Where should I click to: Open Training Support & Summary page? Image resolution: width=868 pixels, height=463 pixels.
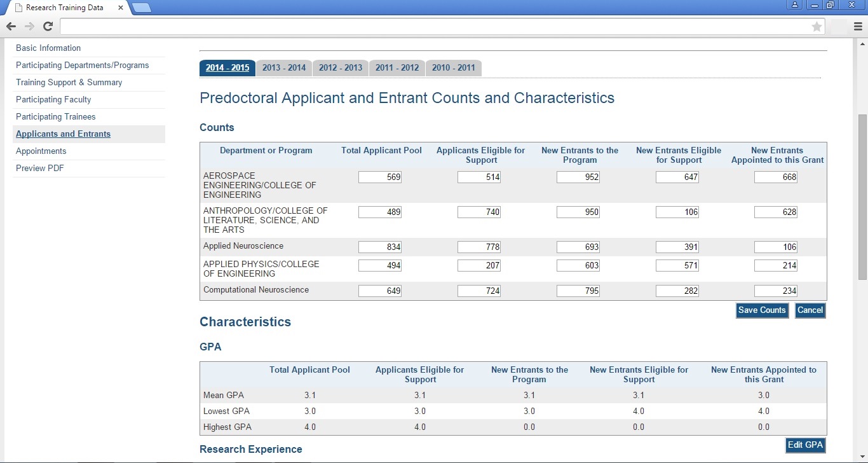point(69,83)
